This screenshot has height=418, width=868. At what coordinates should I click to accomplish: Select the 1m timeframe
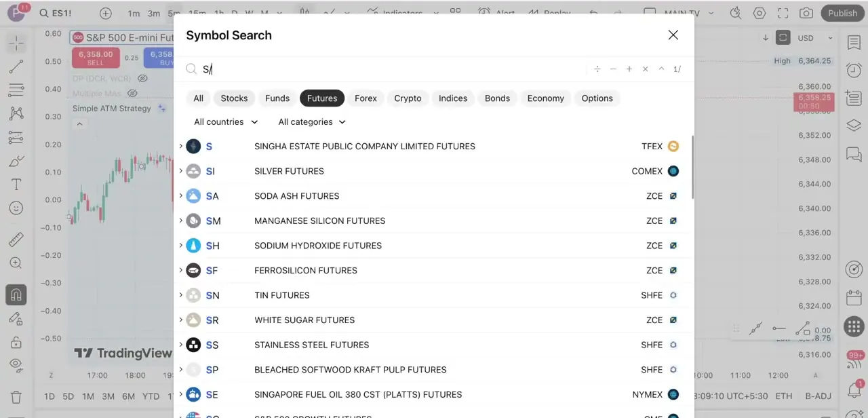pos(134,13)
